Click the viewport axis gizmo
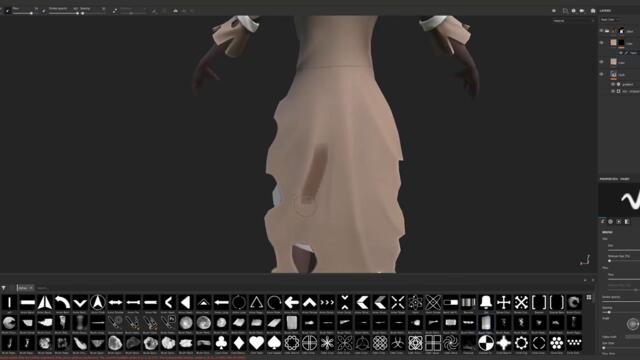Image resolution: width=640 pixels, height=360 pixels. point(585,260)
